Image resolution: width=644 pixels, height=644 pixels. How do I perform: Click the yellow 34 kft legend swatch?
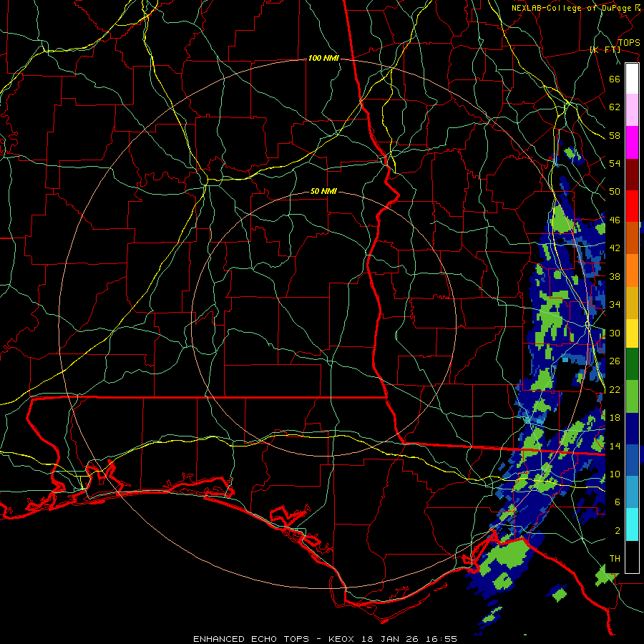click(x=632, y=333)
